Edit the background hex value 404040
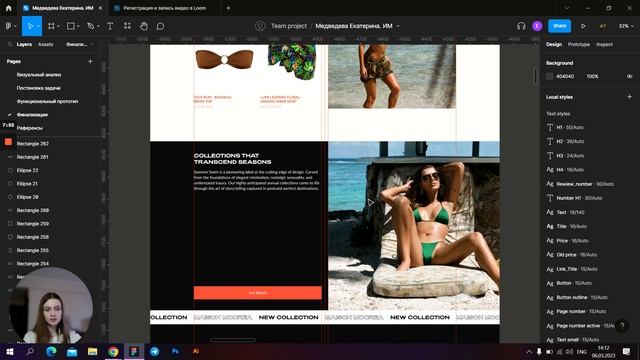 tap(565, 76)
